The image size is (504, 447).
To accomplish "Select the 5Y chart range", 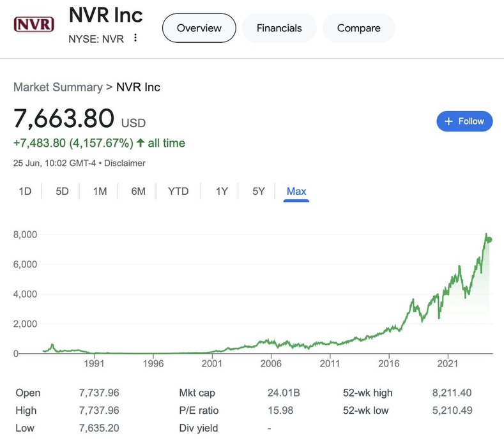I will tap(258, 191).
